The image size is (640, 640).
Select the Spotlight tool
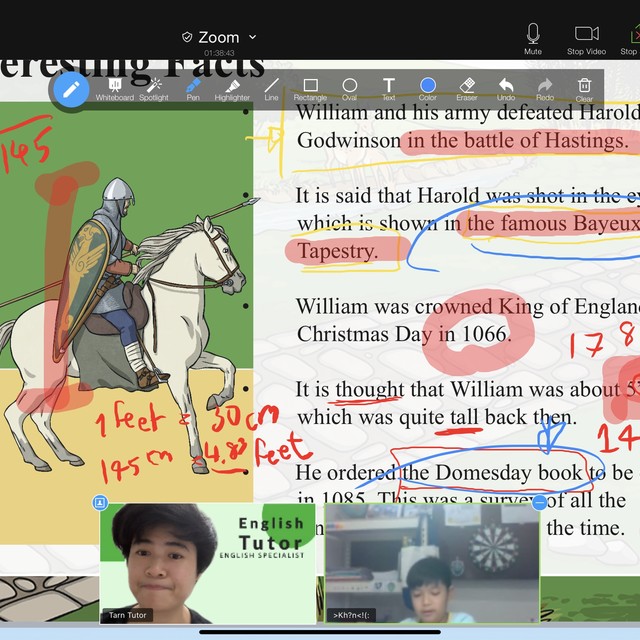click(154, 89)
